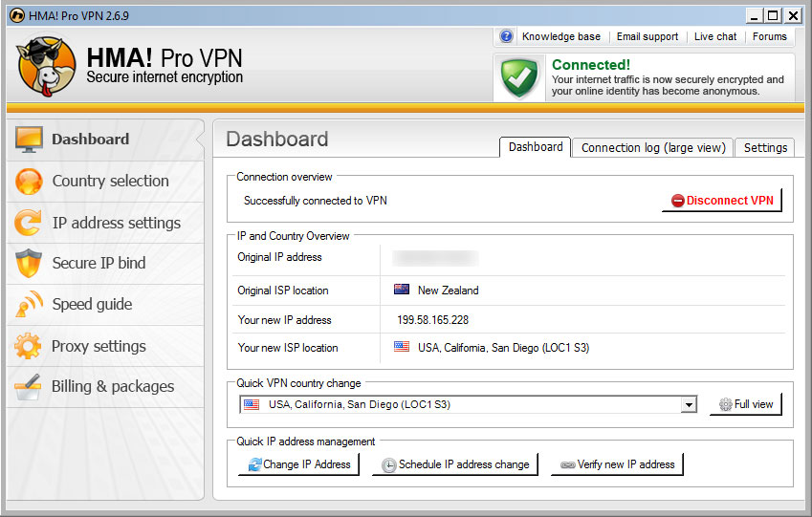The width and height of the screenshot is (812, 517).
Task: Minimize the HMA! Pro VPN window
Action: [x=754, y=15]
